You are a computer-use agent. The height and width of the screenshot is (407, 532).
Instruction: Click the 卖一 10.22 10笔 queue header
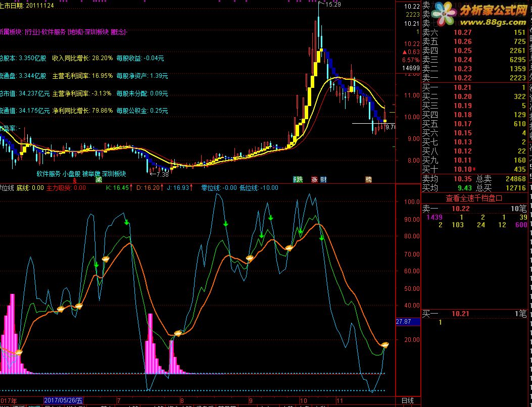click(474, 208)
